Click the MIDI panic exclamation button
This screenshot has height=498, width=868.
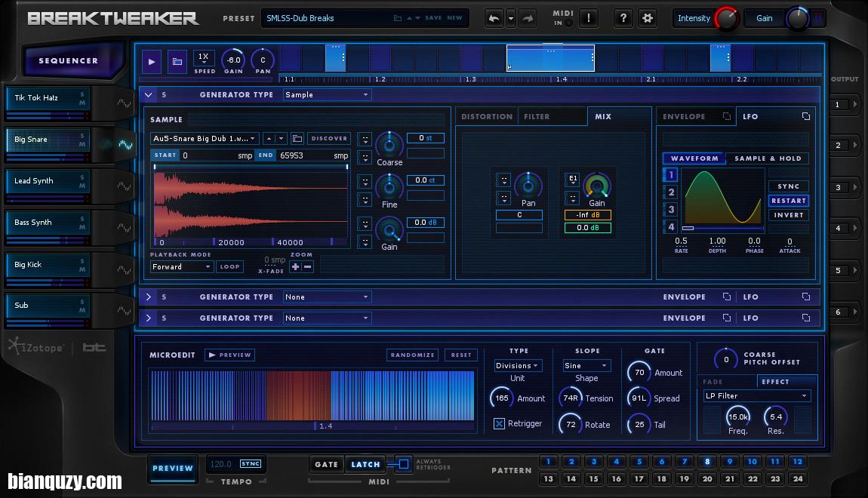coord(589,18)
